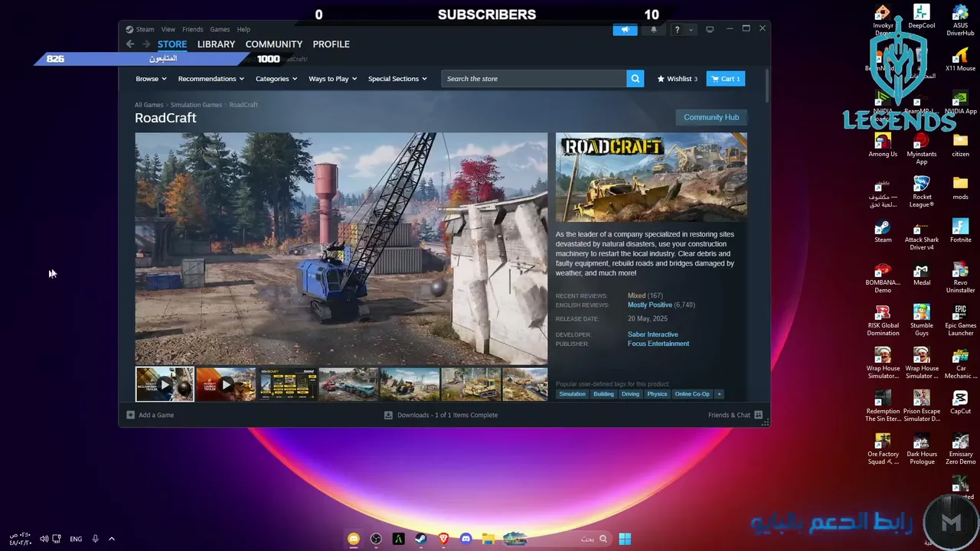
Task: Click Focus Entertainment publisher link
Action: [x=658, y=344]
